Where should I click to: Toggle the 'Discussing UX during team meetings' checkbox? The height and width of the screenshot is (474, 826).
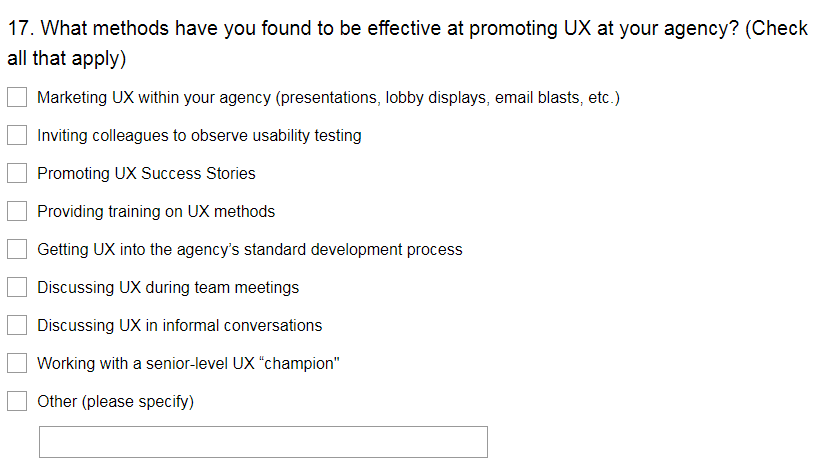(x=17, y=287)
